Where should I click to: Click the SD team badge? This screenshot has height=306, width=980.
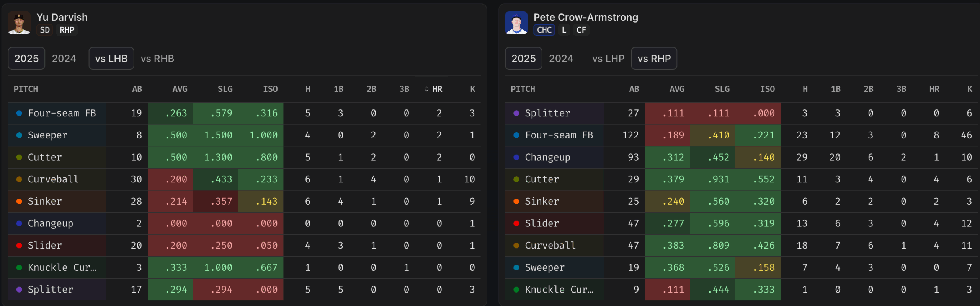coord(45,30)
